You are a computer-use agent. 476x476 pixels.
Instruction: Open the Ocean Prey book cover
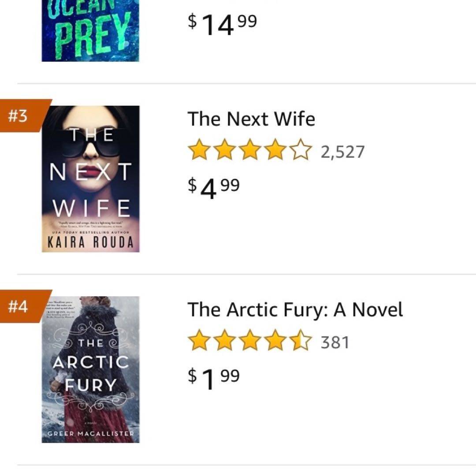[x=90, y=31]
